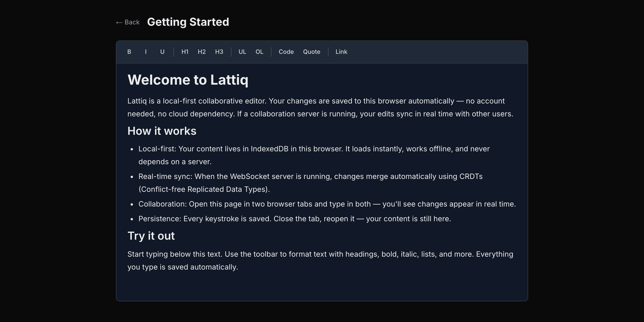The image size is (644, 322).
Task: Insert an unordered list using UL
Action: (242, 52)
